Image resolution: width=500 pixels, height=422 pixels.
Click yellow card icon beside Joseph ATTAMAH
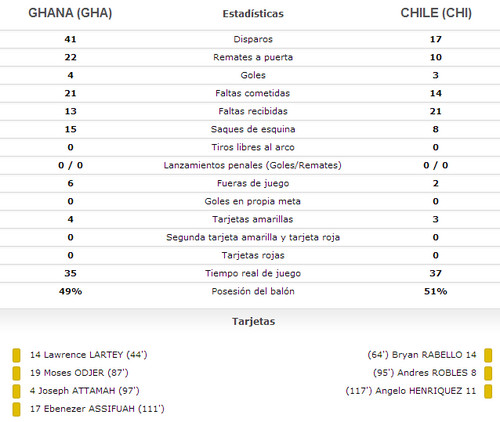16,391
